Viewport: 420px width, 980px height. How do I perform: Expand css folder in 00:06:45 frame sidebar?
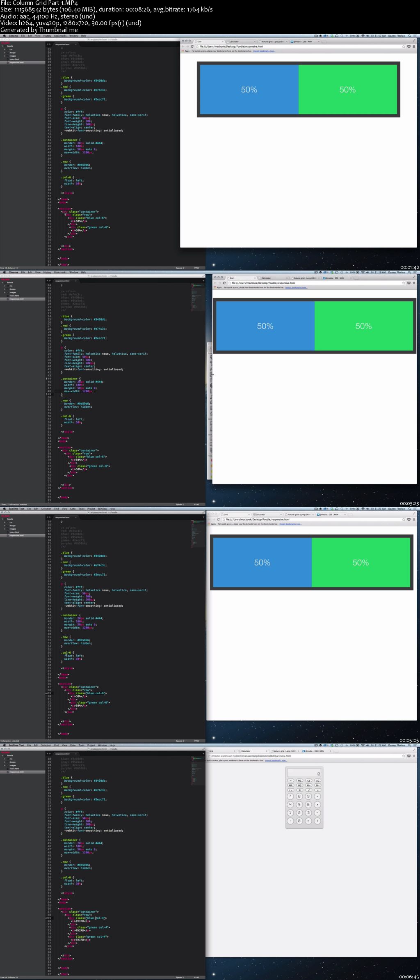(5, 759)
